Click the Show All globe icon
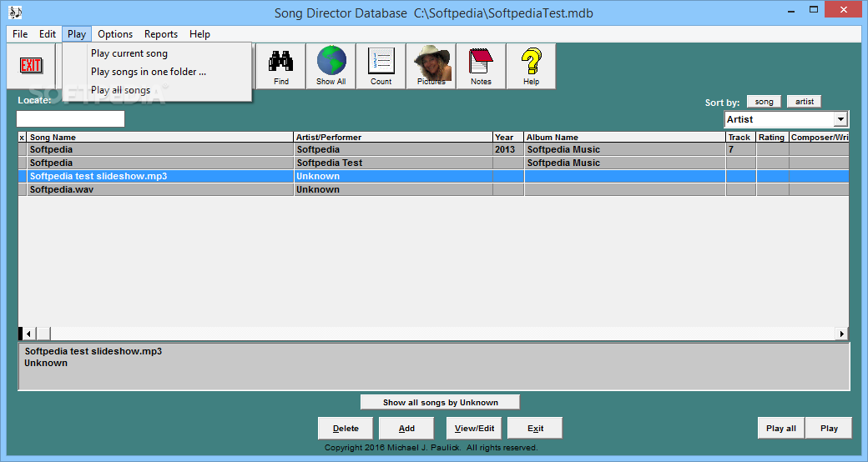This screenshot has width=868, height=462. click(x=331, y=66)
